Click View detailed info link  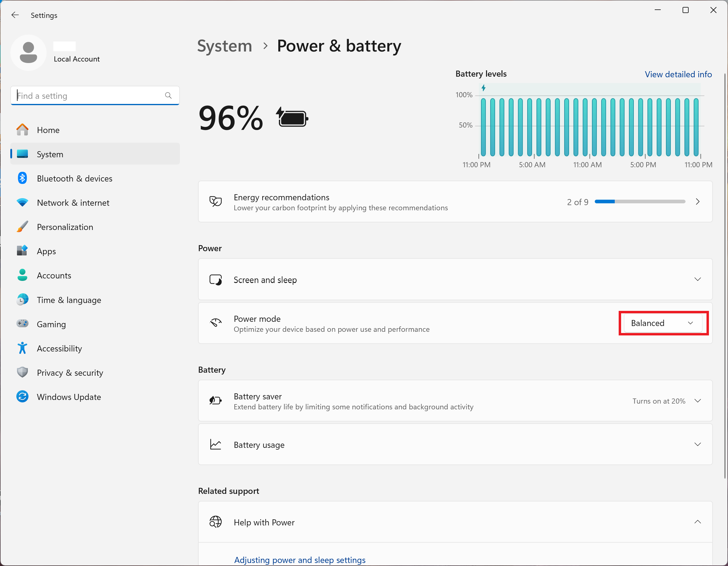[x=678, y=74]
